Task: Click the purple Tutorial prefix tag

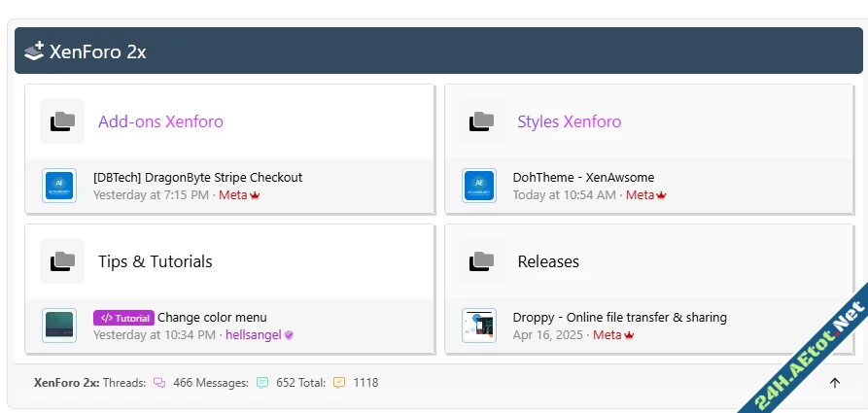Action: pos(123,318)
